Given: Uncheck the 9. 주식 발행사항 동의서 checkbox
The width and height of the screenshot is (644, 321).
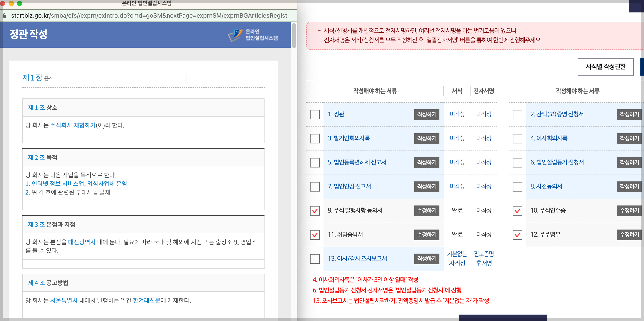Looking at the screenshot, I should pos(314,211).
